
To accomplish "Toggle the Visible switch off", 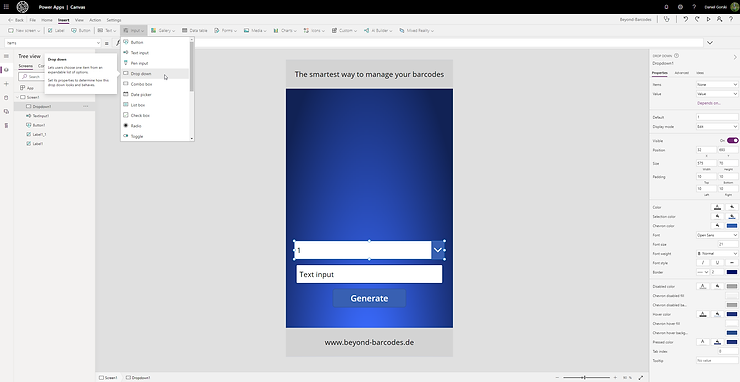I will 732,140.
